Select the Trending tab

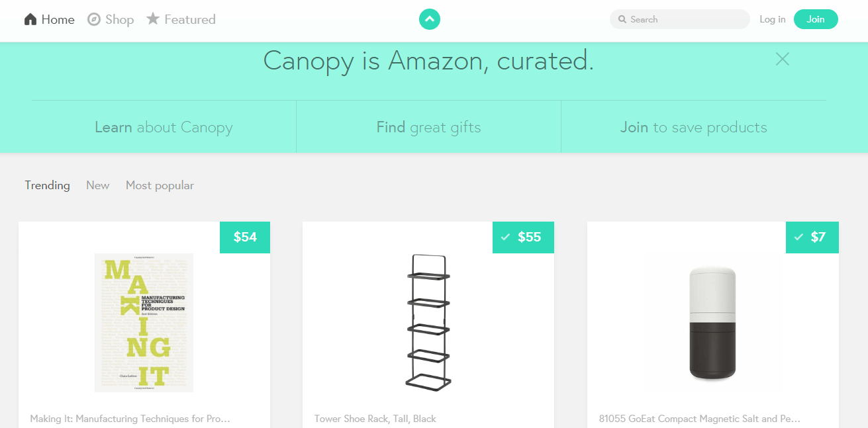[x=47, y=186]
